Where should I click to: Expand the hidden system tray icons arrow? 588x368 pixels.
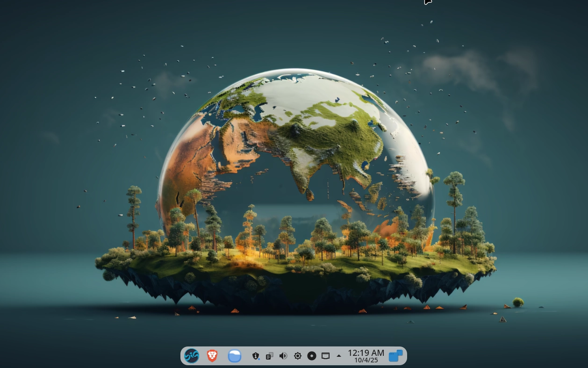pyautogui.click(x=339, y=356)
